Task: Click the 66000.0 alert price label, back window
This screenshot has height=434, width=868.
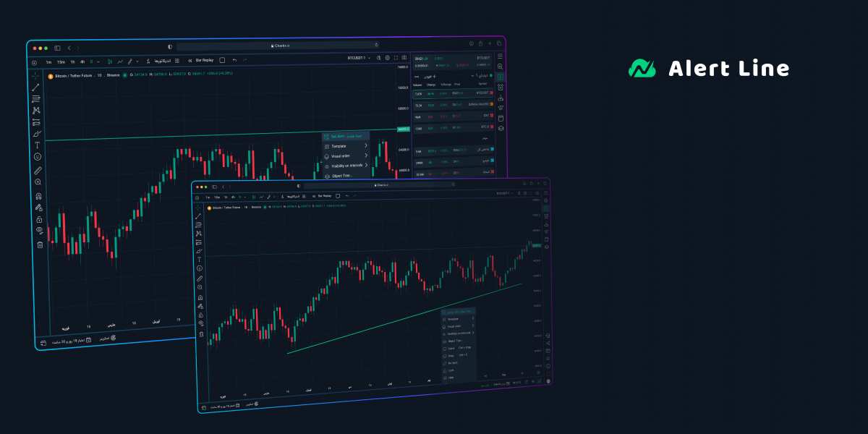Action: (x=404, y=129)
